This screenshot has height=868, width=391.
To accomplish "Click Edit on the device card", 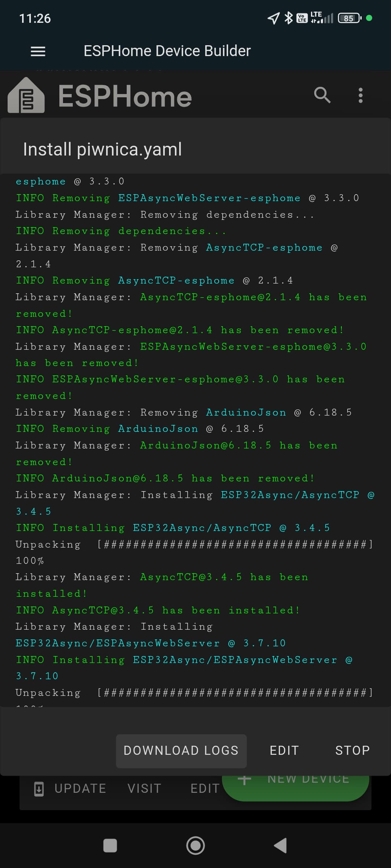I will (x=205, y=789).
